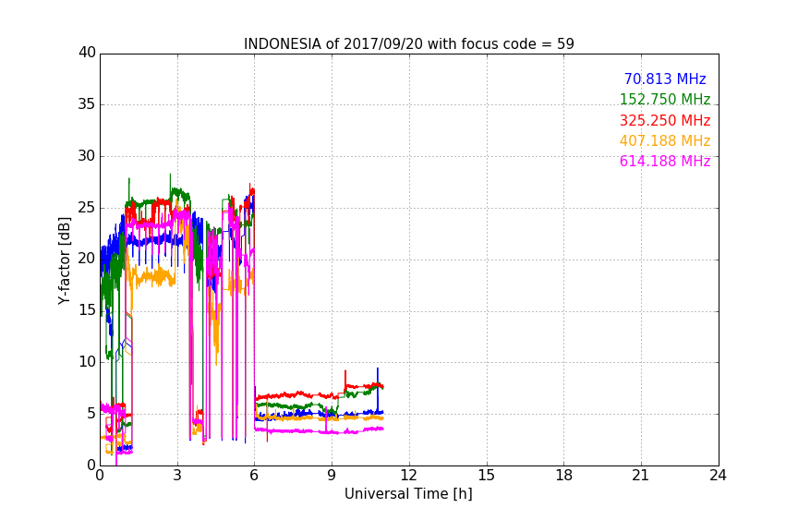Image resolution: width=798 pixels, height=532 pixels.
Task: Click the y-axis tick label 10
Action: click(87, 362)
